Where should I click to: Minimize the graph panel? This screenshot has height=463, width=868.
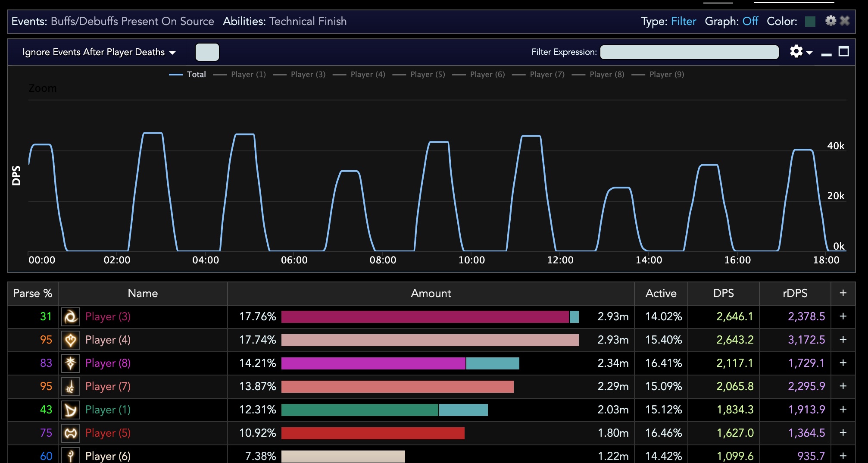coord(826,54)
